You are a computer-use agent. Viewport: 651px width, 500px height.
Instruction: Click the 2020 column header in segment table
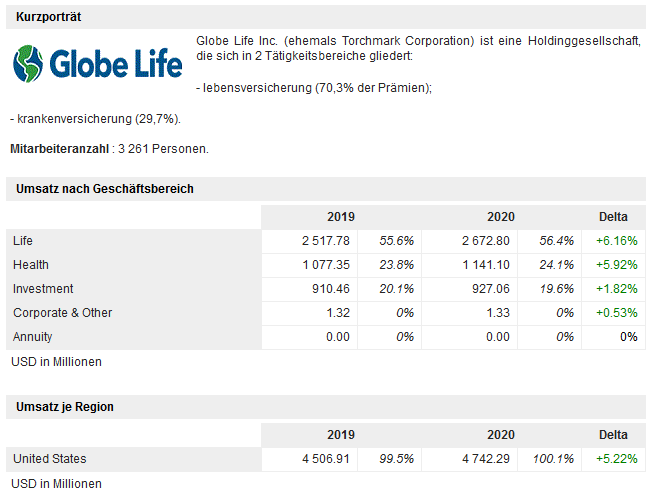(x=500, y=217)
